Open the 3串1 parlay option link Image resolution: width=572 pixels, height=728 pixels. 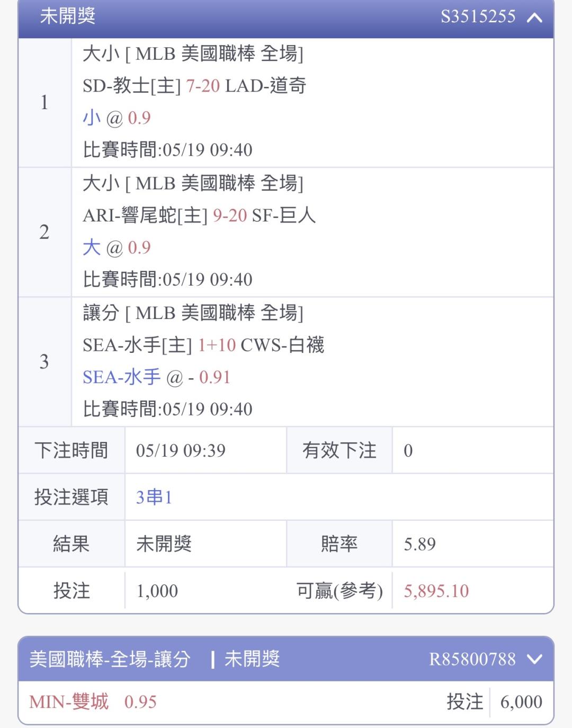[x=154, y=497]
